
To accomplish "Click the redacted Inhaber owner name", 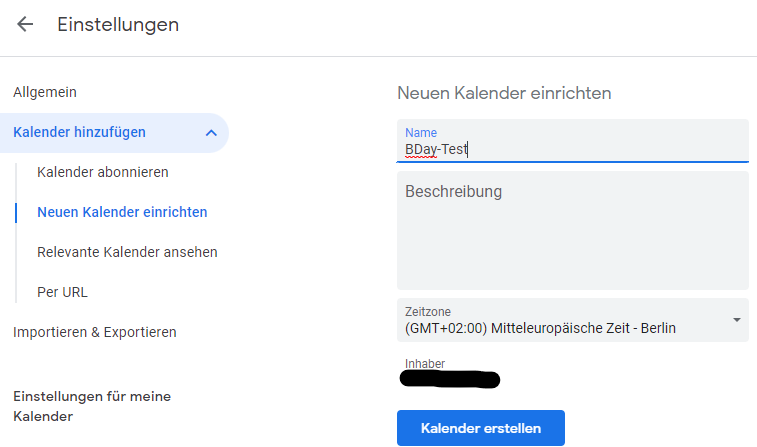I will [x=449, y=379].
